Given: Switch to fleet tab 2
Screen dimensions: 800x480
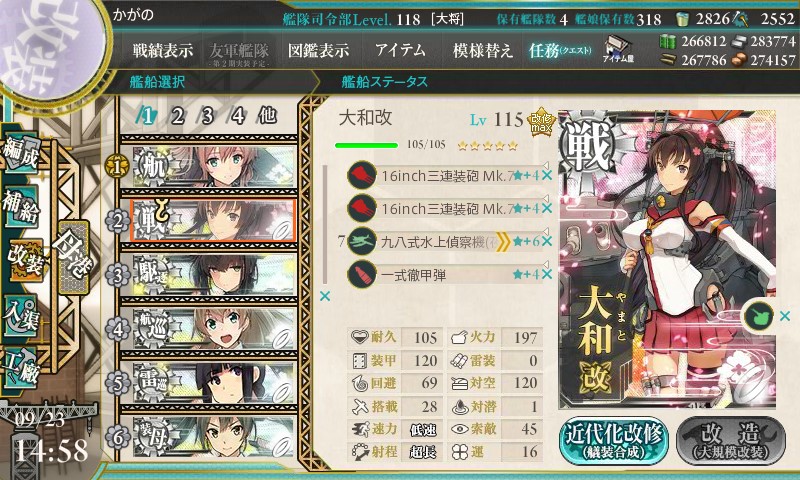Looking at the screenshot, I should [x=177, y=116].
